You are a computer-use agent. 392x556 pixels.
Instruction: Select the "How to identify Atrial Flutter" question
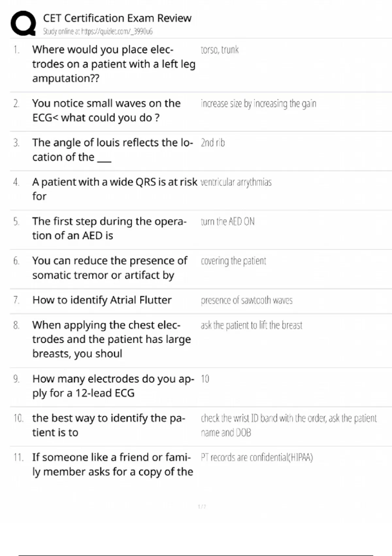coord(102,300)
